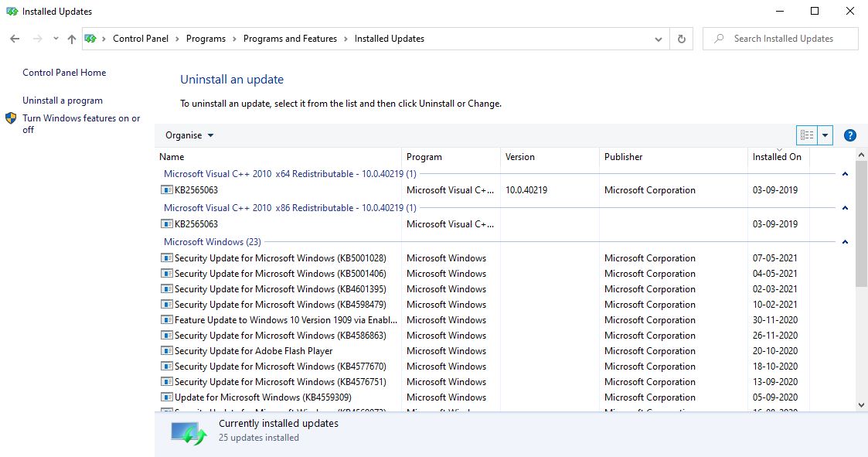Collapse the Microsoft Windows (23) group
The height and width of the screenshot is (457, 868).
point(845,242)
